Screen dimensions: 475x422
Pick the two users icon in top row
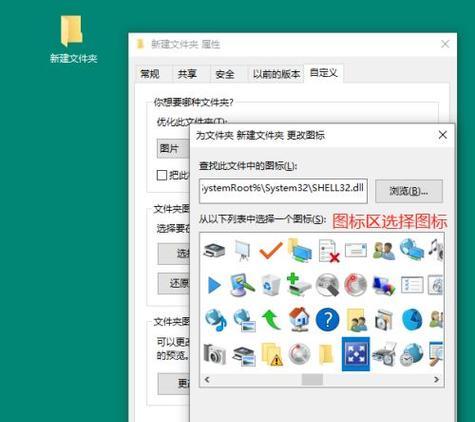coord(384,251)
